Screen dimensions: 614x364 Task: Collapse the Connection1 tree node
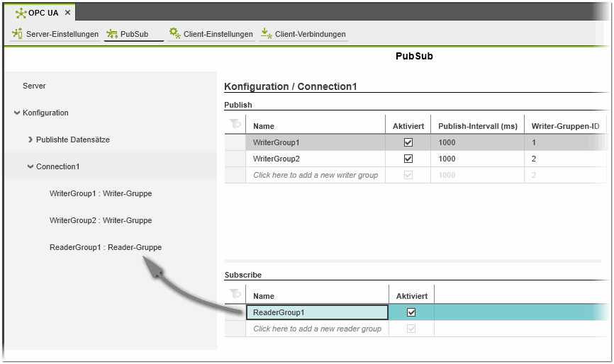point(30,166)
